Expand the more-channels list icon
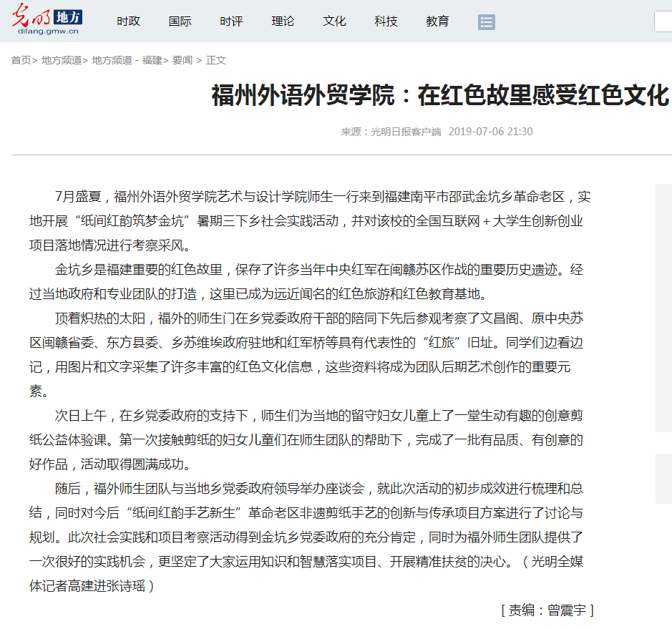Image resolution: width=672 pixels, height=629 pixels. click(487, 22)
